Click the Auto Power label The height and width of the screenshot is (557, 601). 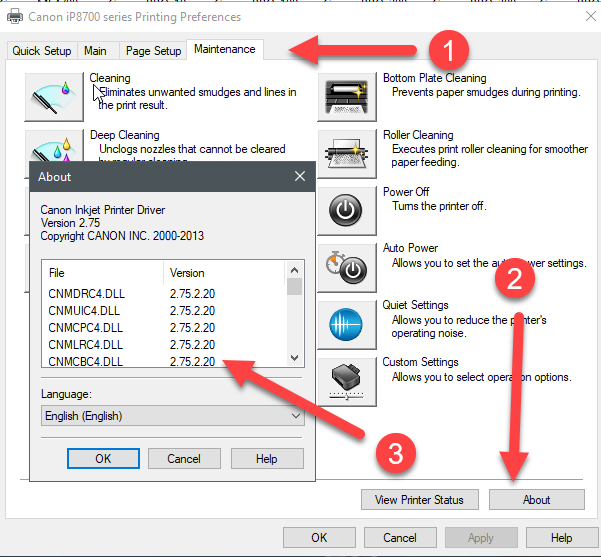410,248
